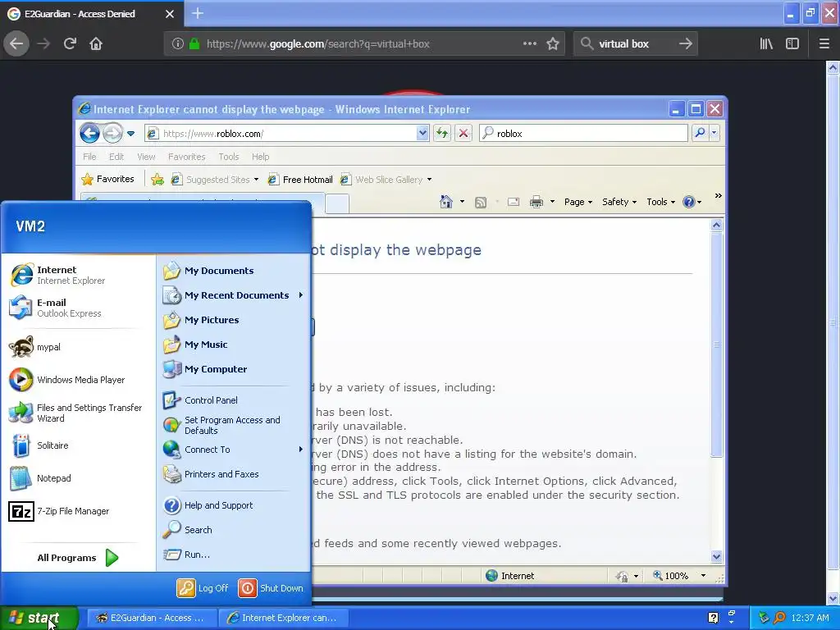Open IE Favorites menu
This screenshot has width=840, height=630.
186,157
